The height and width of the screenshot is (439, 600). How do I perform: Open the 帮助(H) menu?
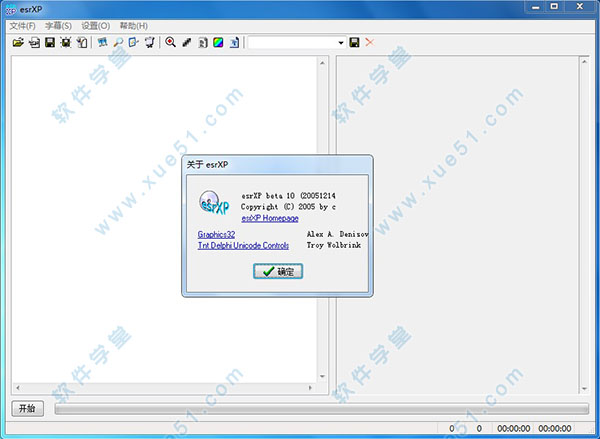pos(134,26)
